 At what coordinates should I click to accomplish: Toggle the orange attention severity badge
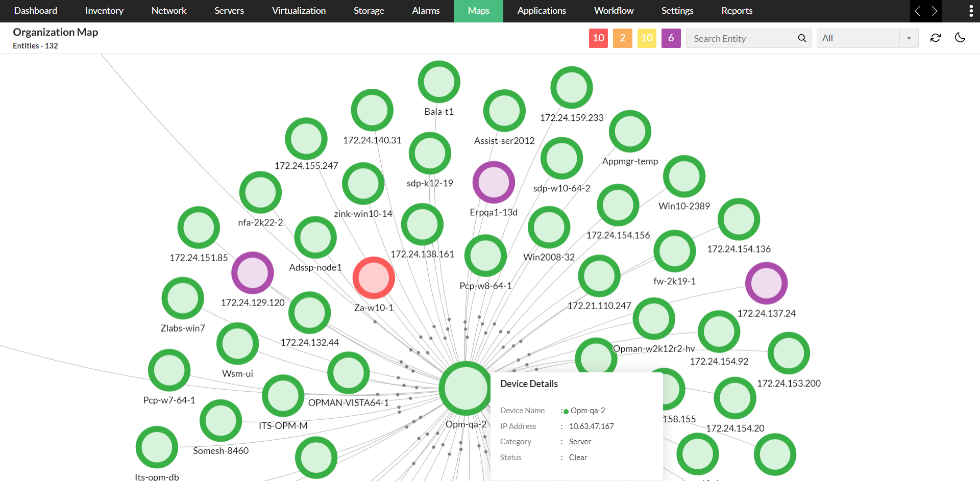pyautogui.click(x=622, y=38)
